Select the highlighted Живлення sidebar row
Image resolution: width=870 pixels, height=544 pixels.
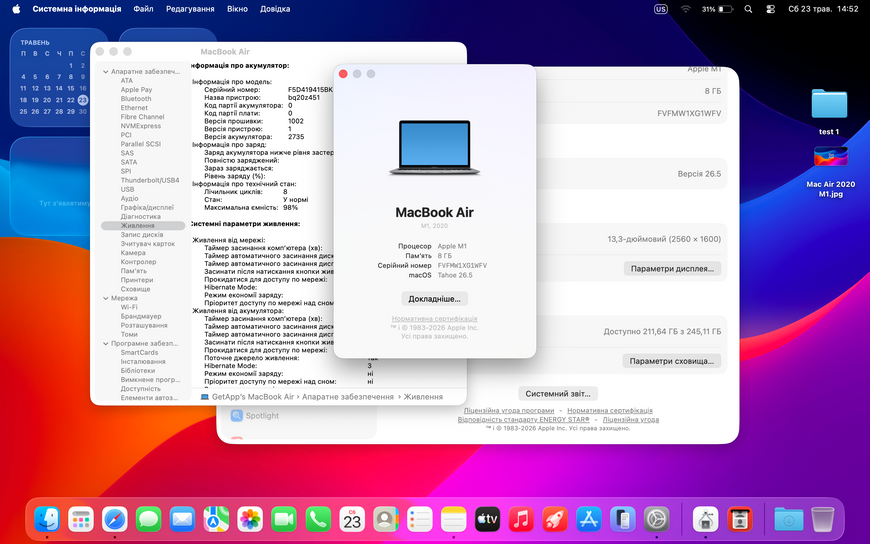tap(143, 225)
